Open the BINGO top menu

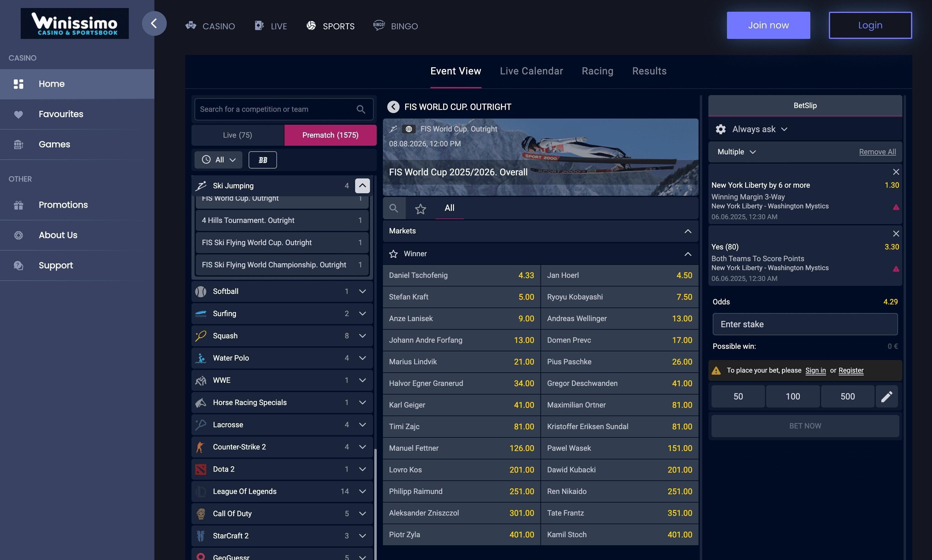click(395, 26)
